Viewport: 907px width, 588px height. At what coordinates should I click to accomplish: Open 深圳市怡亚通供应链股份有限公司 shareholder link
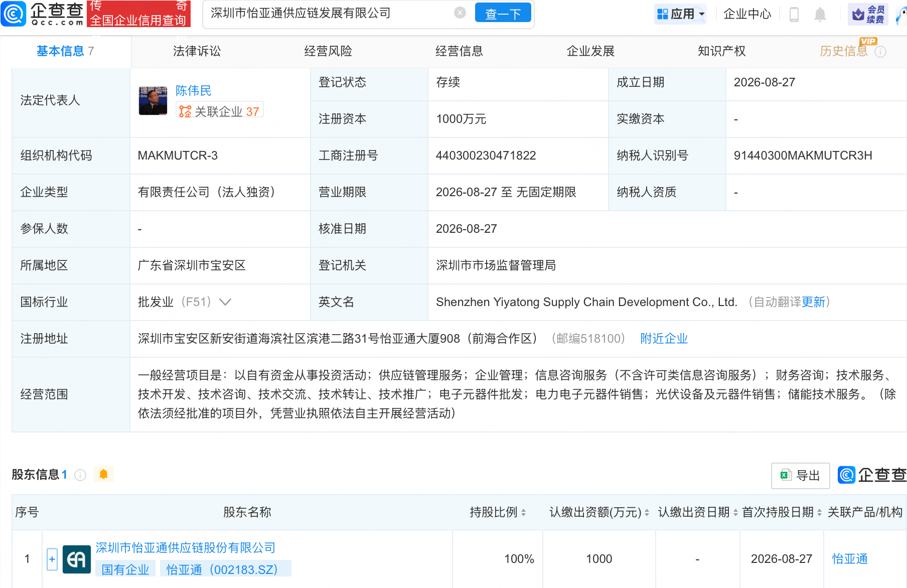click(186, 548)
